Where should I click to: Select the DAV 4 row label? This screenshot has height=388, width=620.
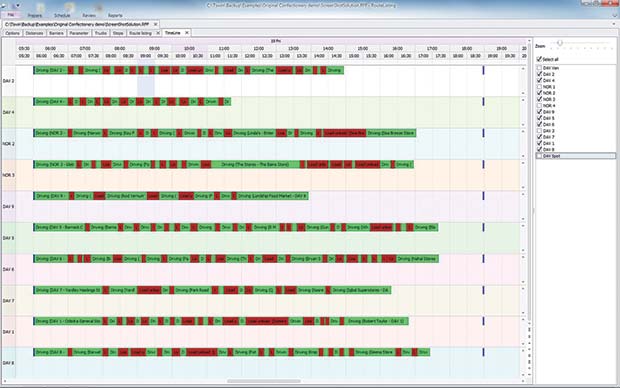8,112
